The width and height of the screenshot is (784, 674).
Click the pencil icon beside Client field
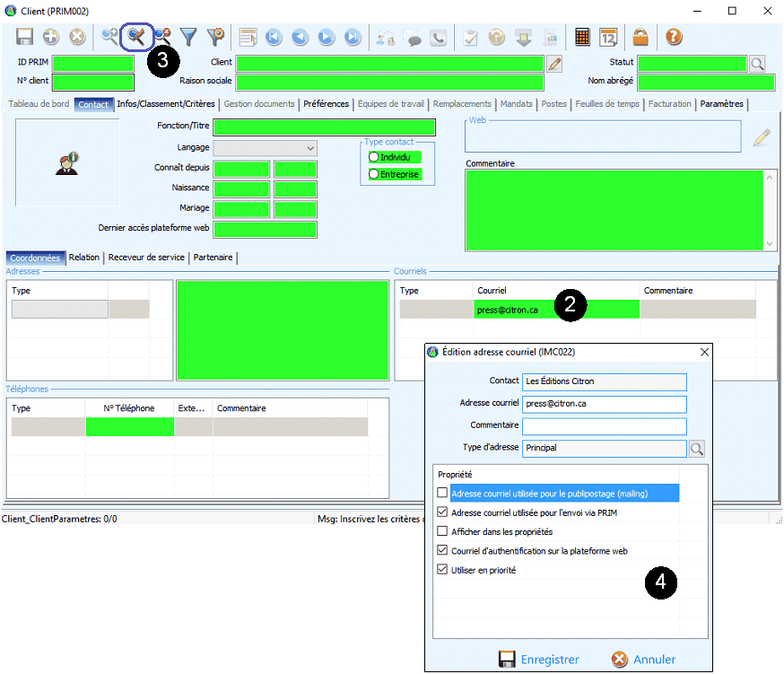pyautogui.click(x=554, y=63)
